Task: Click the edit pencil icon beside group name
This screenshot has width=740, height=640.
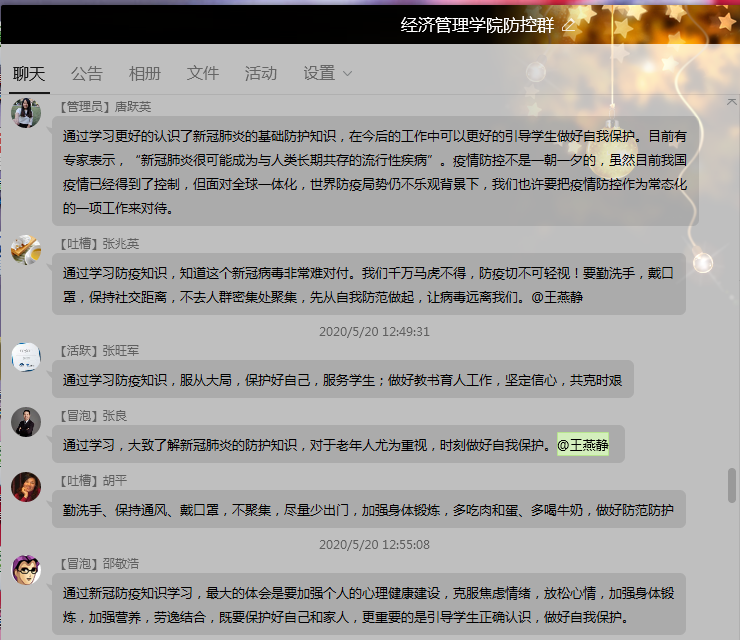Action: tap(569, 25)
